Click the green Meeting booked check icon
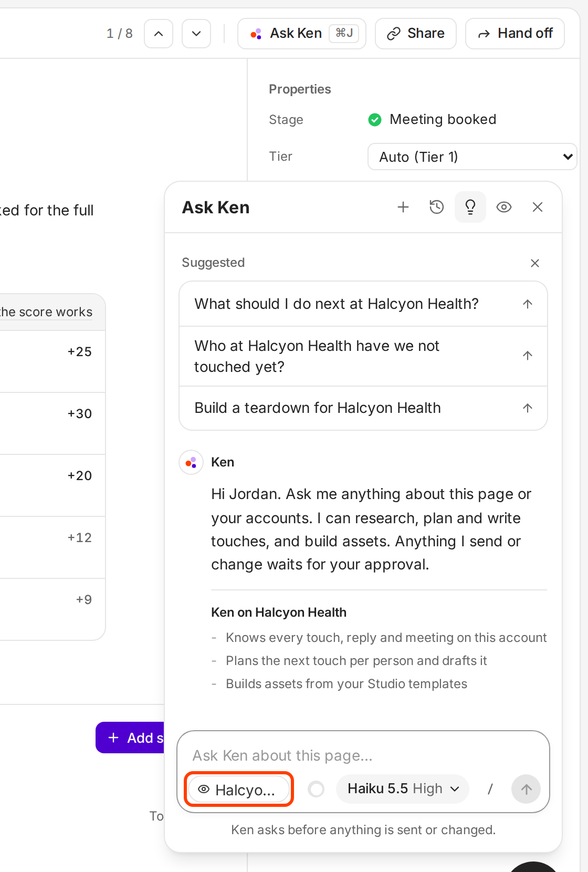The image size is (588, 872). [375, 120]
